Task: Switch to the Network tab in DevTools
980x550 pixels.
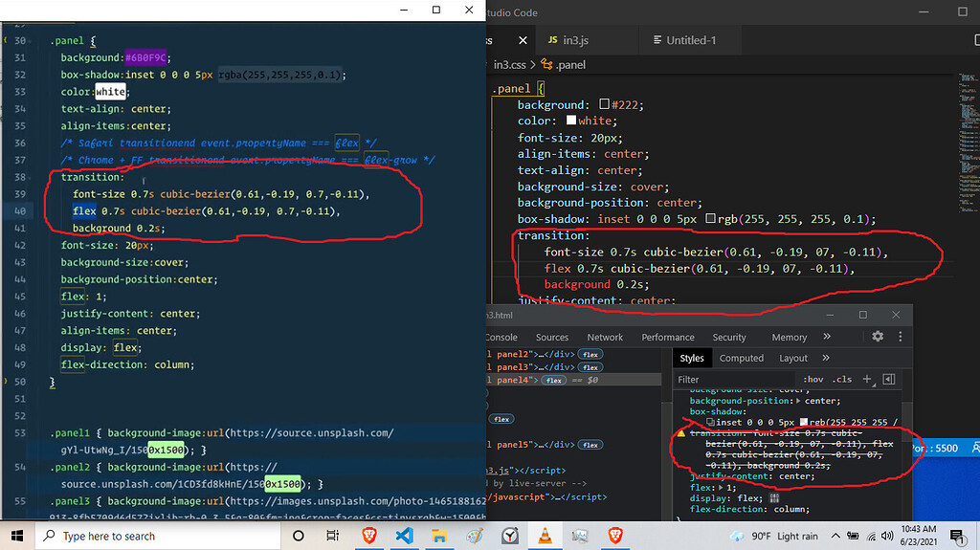Action: (x=605, y=337)
